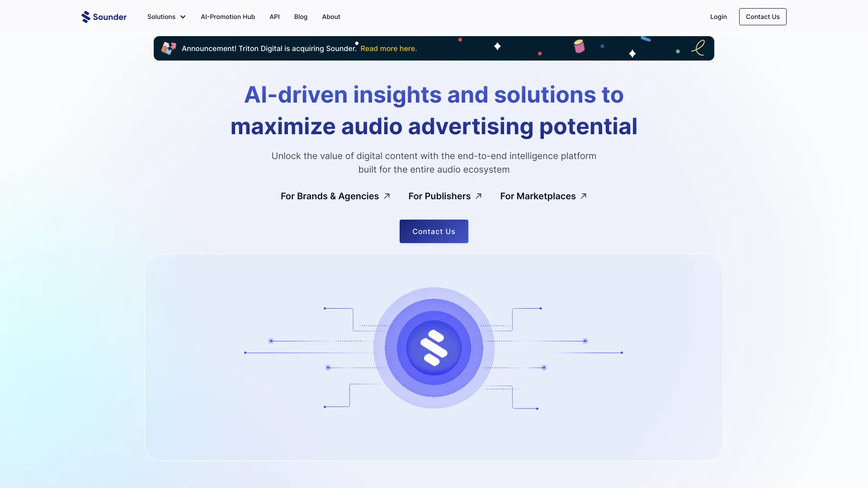The width and height of the screenshot is (868, 488).
Task: Click the announcement banner notification area
Action: 434,48
